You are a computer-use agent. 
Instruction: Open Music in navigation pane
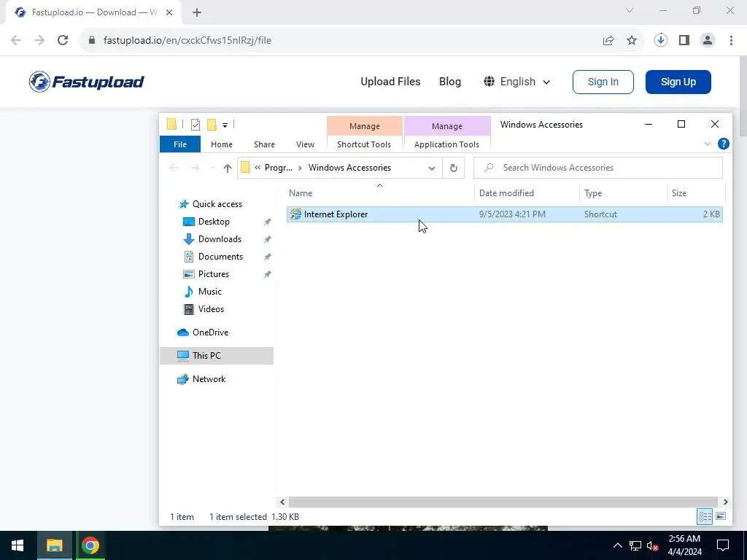click(209, 292)
